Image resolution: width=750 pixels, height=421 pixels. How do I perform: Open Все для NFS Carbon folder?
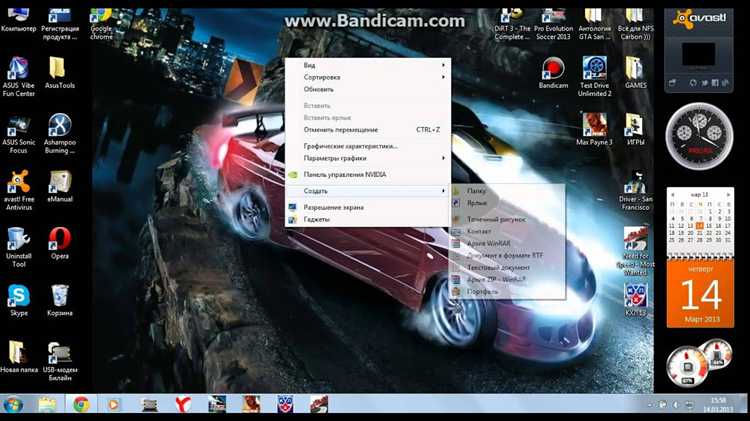coord(635,24)
